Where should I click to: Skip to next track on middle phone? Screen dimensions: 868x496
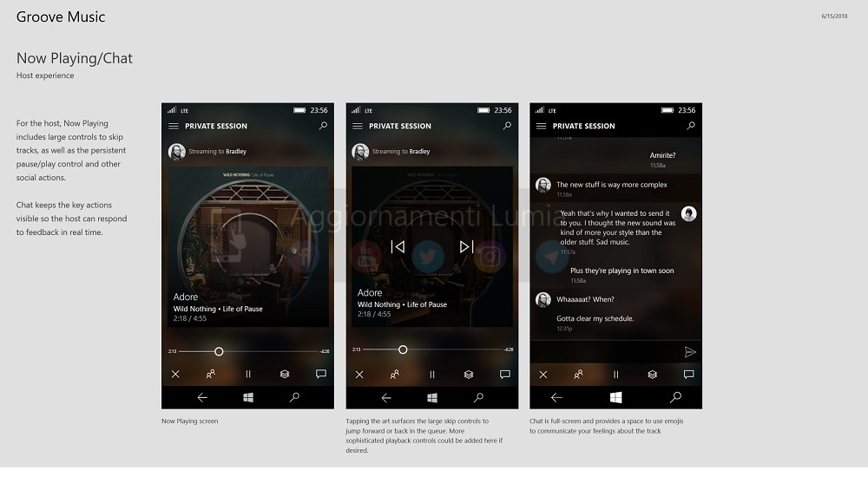coord(467,246)
